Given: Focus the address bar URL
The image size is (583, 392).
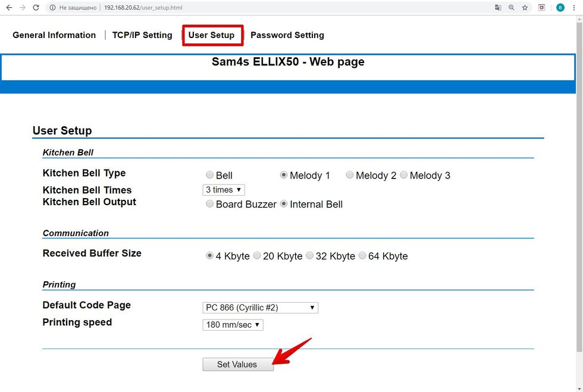Looking at the screenshot, I should tap(143, 8).
